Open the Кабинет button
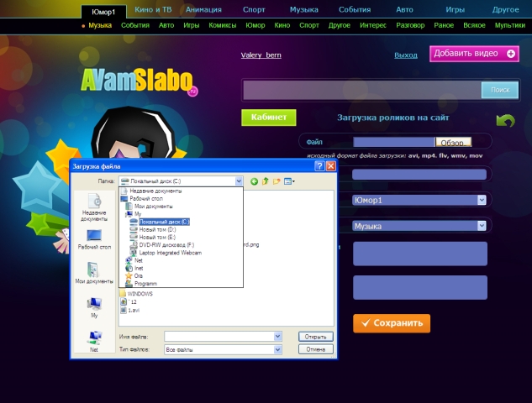This screenshot has width=532, height=403. point(268,118)
